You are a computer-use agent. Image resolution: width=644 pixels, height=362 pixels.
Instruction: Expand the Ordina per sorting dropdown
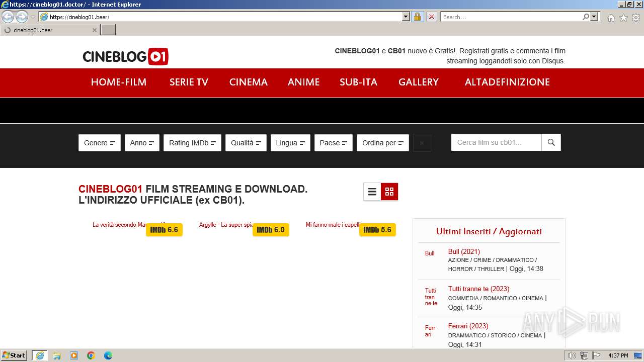[x=383, y=143]
